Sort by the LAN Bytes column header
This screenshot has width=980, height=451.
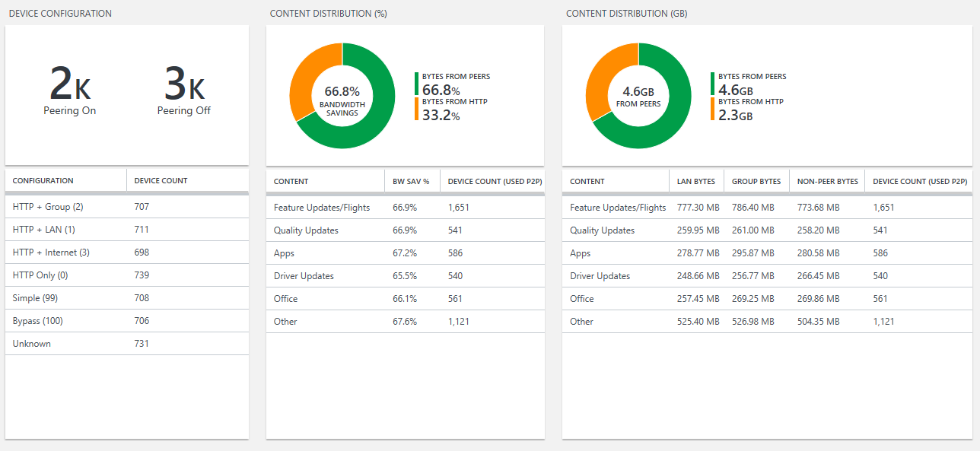(x=695, y=180)
